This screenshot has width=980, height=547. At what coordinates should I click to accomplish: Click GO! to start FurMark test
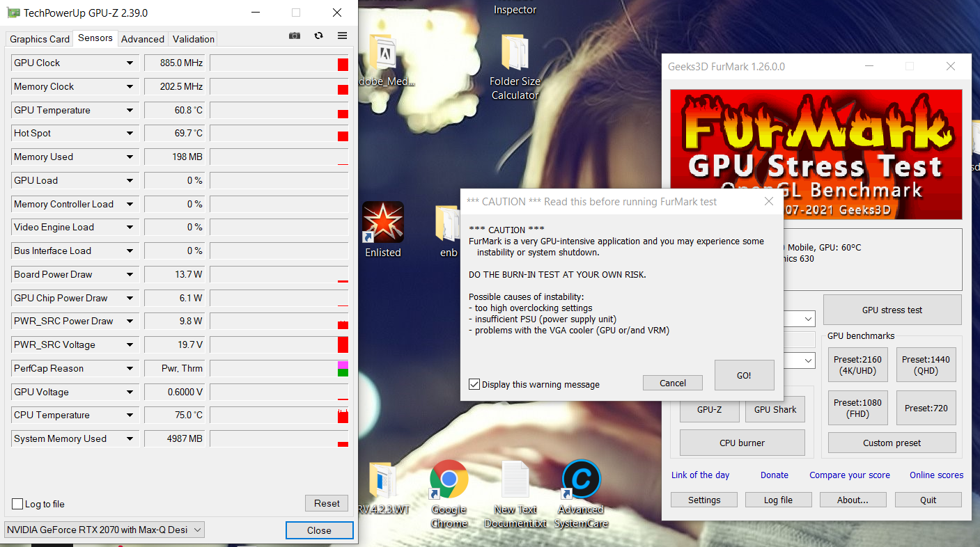point(744,375)
